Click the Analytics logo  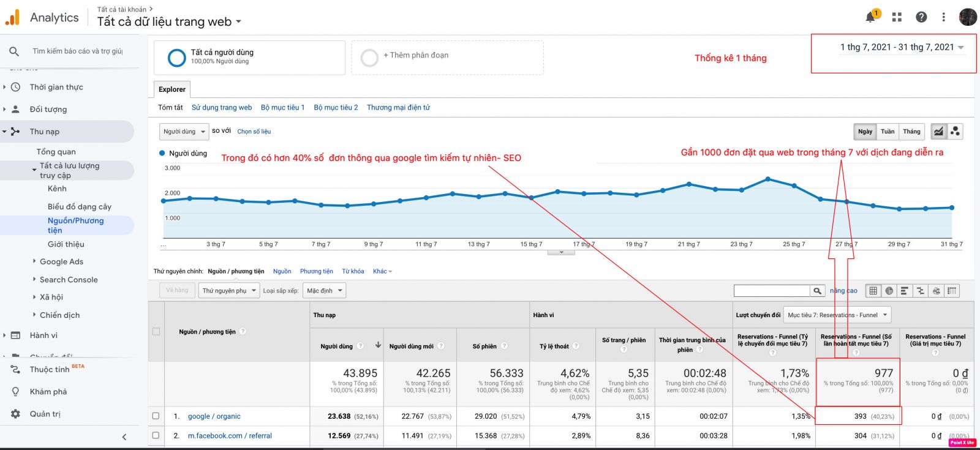[12, 18]
